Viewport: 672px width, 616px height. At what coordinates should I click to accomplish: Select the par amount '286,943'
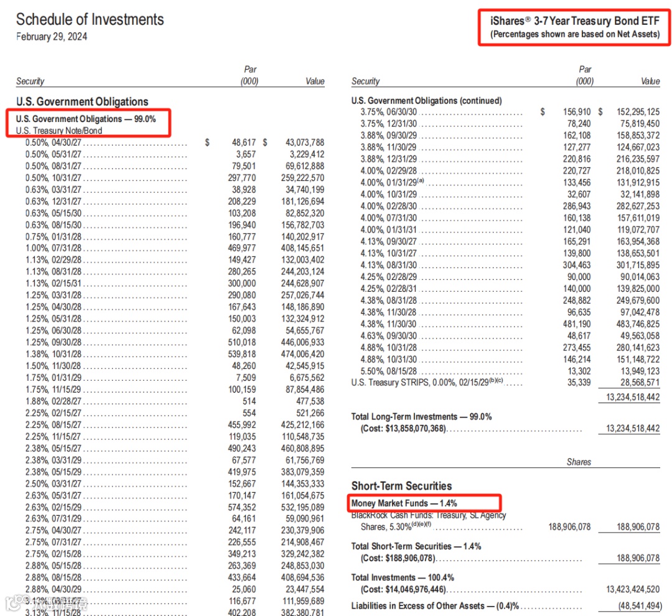(x=577, y=206)
